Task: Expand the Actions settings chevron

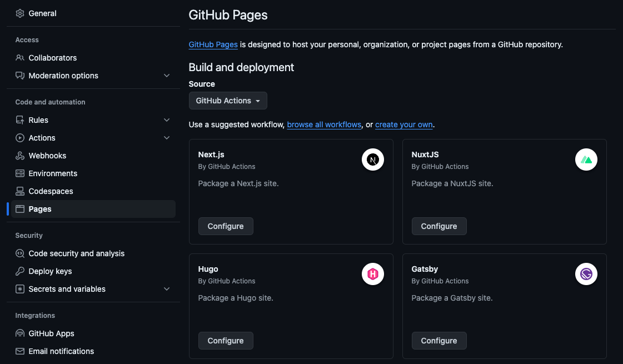Action: [x=167, y=138]
